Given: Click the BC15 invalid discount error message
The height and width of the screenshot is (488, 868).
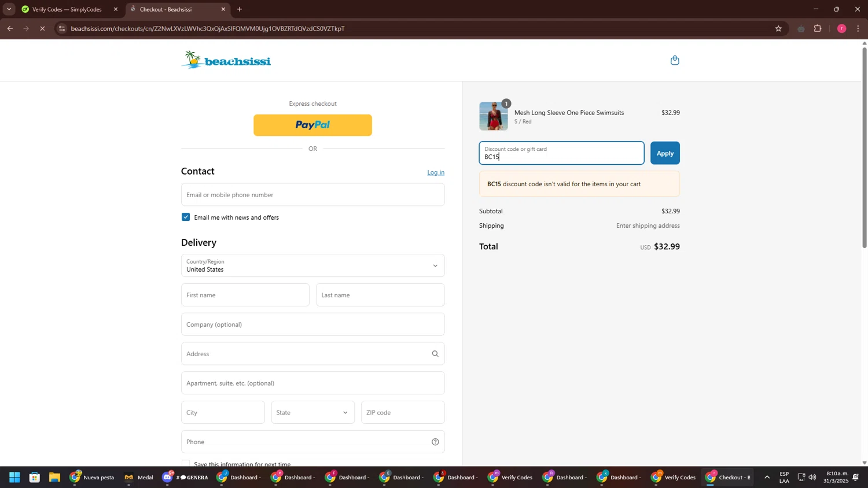Looking at the screenshot, I should coord(579,184).
